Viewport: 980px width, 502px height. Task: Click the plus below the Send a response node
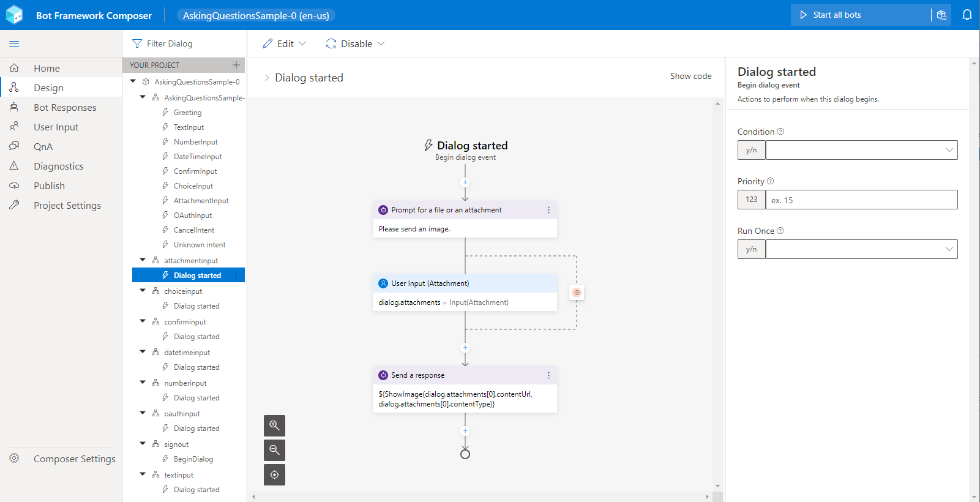click(465, 431)
